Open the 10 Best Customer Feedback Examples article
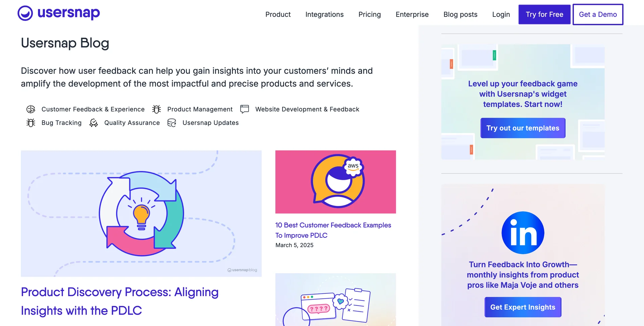This screenshot has height=326, width=644. [x=333, y=230]
